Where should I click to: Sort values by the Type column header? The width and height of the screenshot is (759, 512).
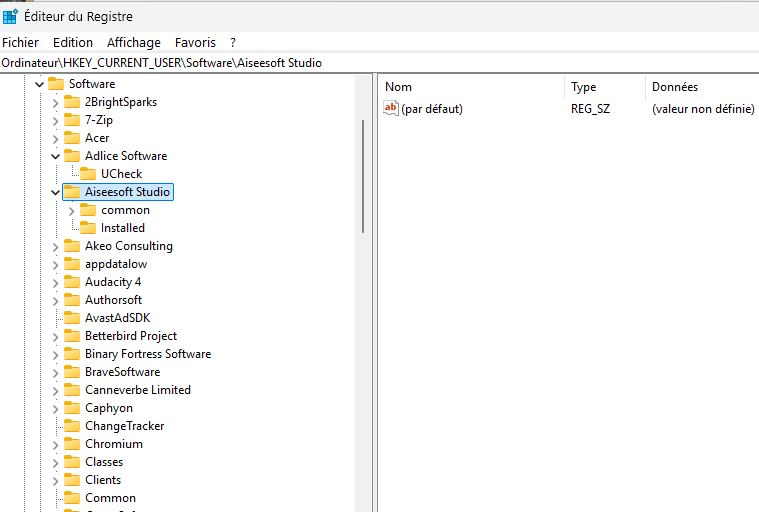(x=605, y=87)
